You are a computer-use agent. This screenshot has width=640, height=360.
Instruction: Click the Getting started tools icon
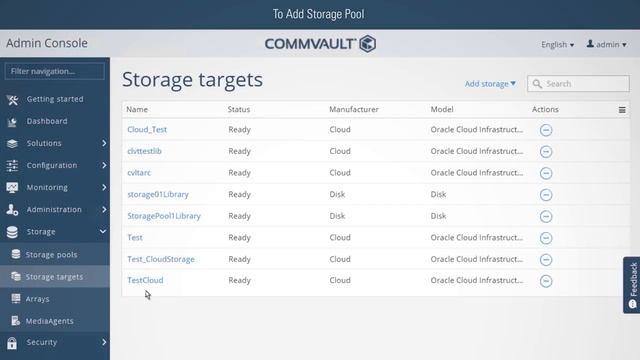[12, 100]
